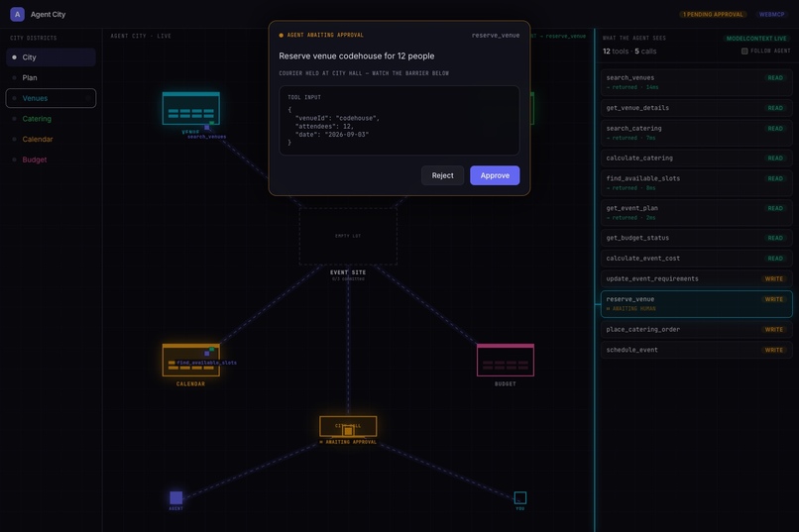Click the Agent City title text
The height and width of the screenshot is (532, 799).
(x=48, y=14)
